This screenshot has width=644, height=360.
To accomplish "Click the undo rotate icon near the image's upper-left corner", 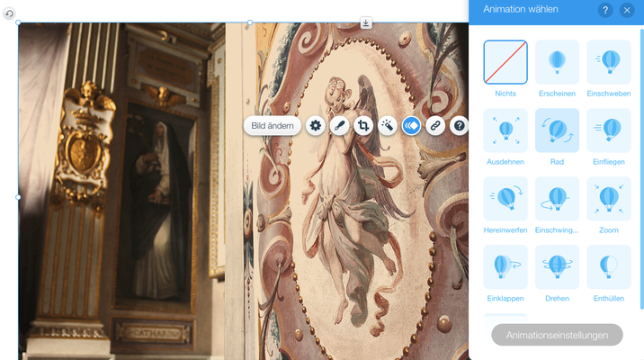I will pos(9,13).
